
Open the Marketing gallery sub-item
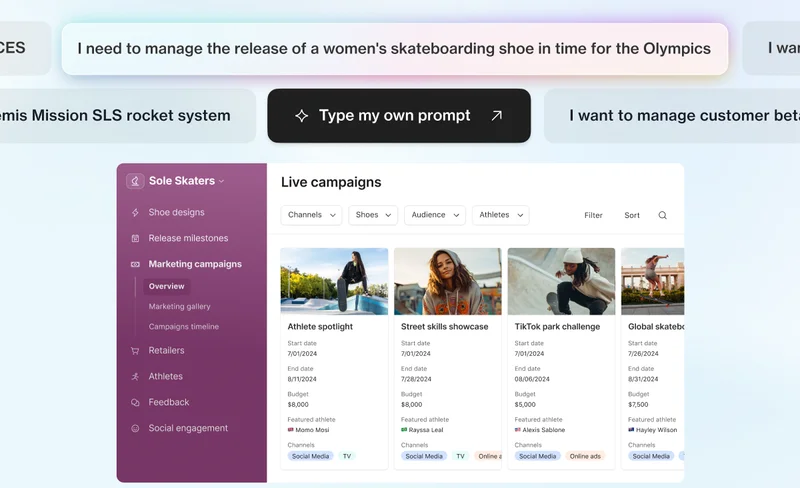click(x=180, y=306)
